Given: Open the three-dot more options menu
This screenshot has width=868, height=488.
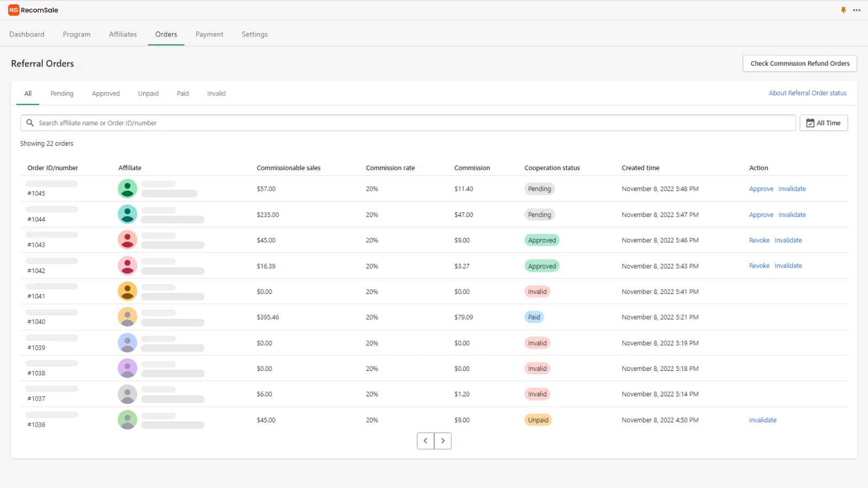Looking at the screenshot, I should pyautogui.click(x=857, y=10).
